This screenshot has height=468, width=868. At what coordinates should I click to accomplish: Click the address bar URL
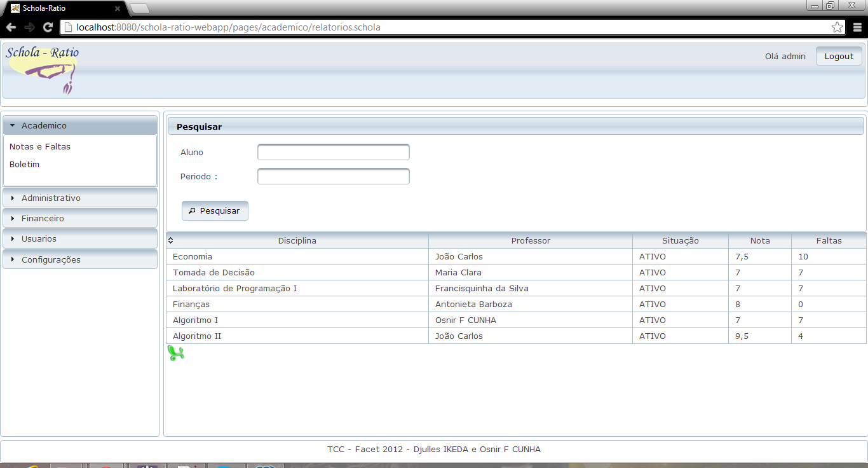point(228,27)
